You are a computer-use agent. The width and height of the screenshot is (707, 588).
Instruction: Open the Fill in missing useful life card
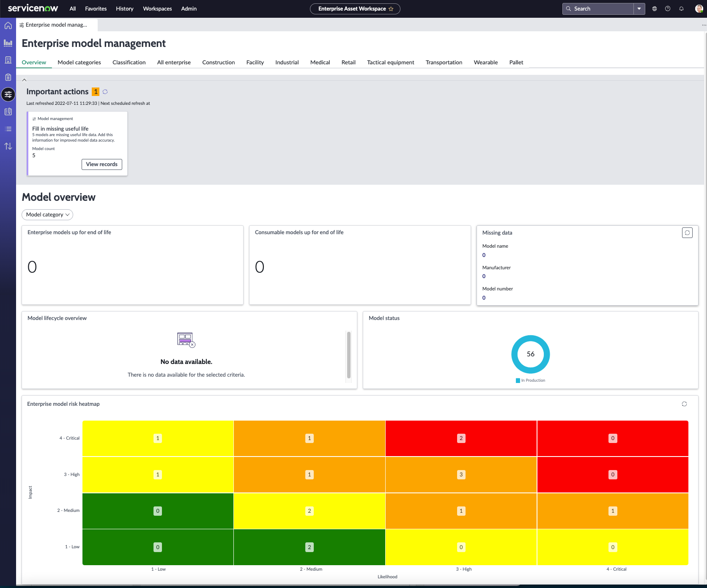tap(77, 144)
